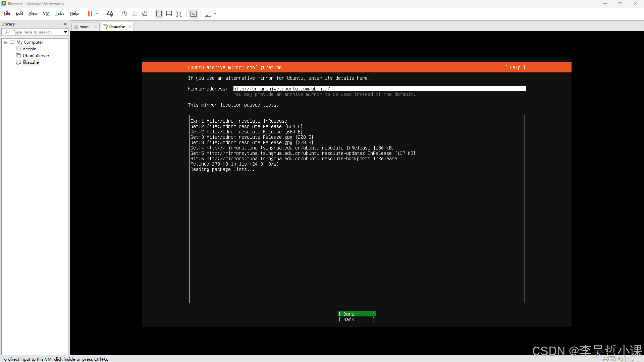Click the stretch guest display icon
This screenshot has height=362, width=644.
pos(208,14)
